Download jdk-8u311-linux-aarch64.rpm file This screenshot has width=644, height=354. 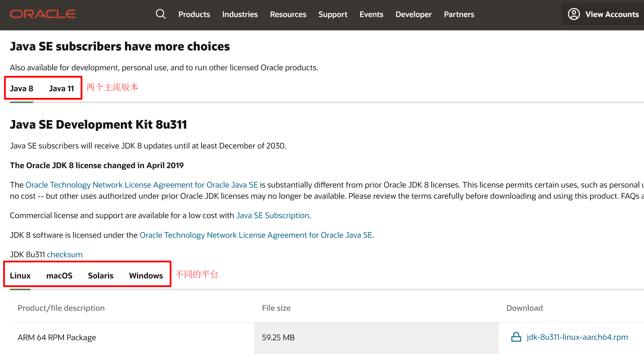pyautogui.click(x=577, y=337)
